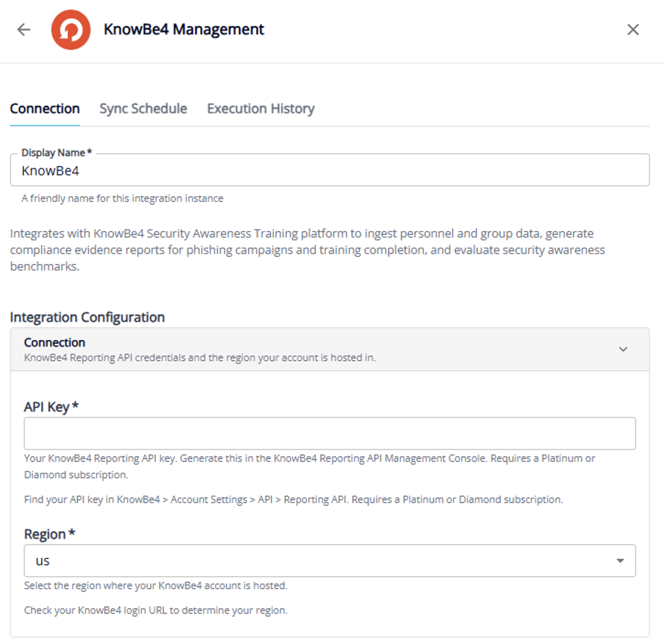
Task: Go back using the left arrow icon
Action: pyautogui.click(x=24, y=30)
